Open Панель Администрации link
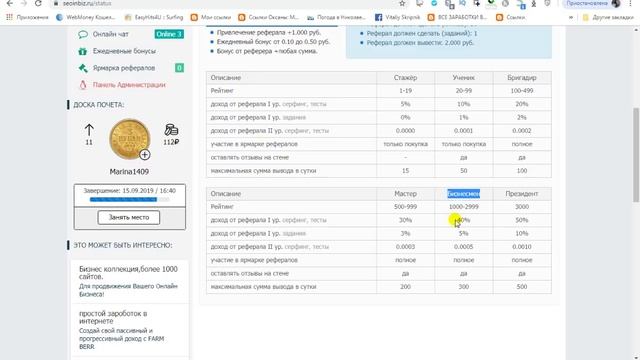The image size is (640, 360). click(x=129, y=85)
